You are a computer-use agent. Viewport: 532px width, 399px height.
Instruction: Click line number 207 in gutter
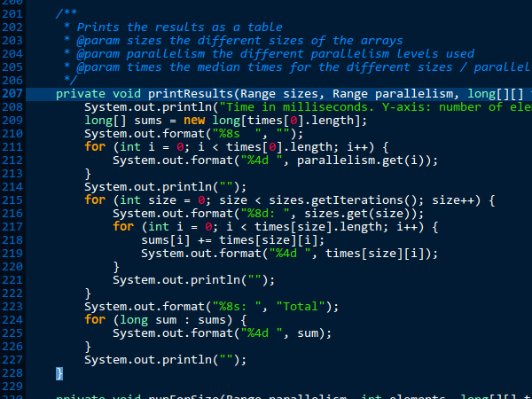(x=12, y=94)
